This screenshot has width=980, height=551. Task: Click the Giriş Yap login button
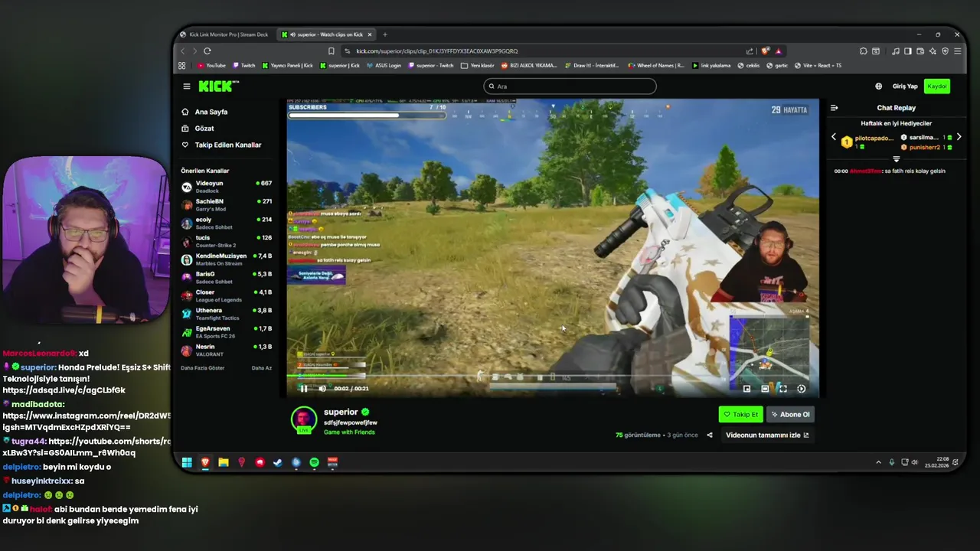pyautogui.click(x=905, y=86)
